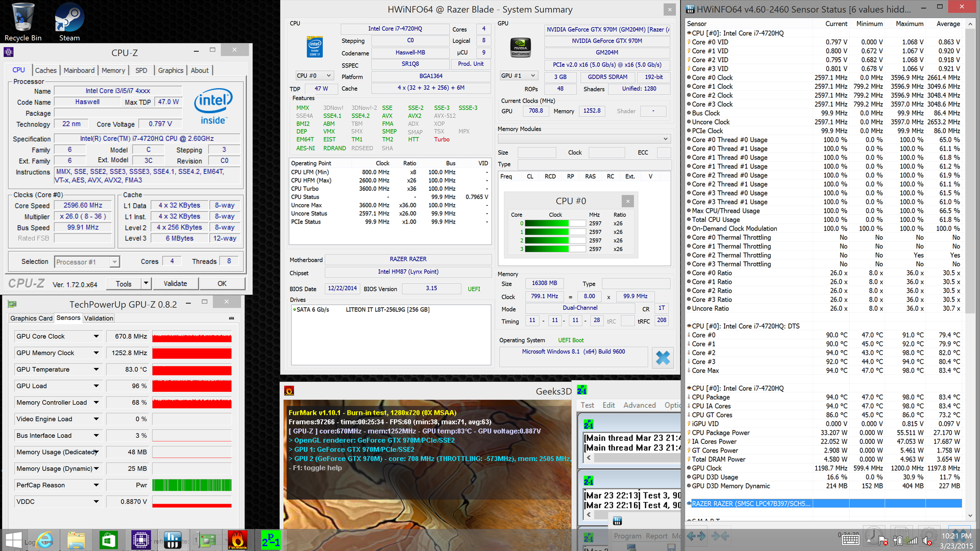Switch to GPU-Z via its taskbar icon
The width and height of the screenshot is (980, 551).
(207, 540)
